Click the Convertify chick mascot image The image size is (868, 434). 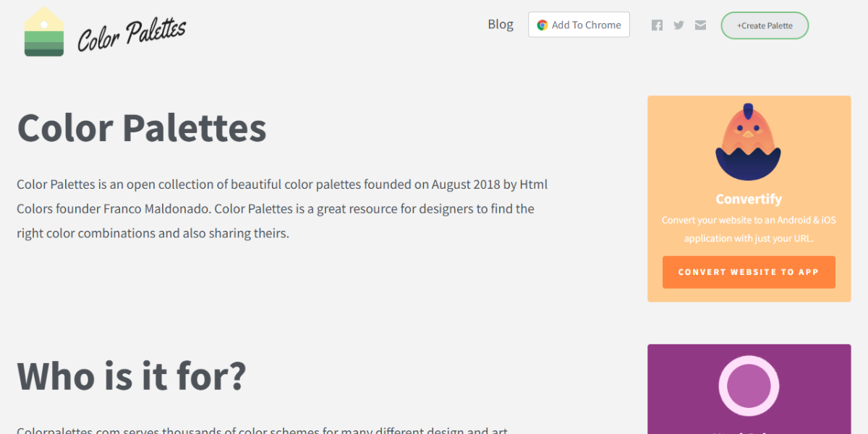[x=749, y=142]
